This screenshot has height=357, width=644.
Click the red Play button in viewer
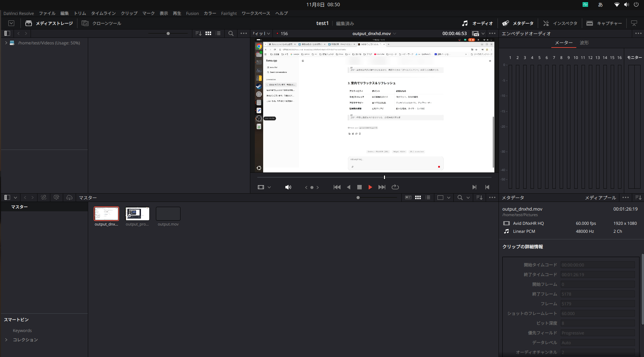tap(370, 187)
